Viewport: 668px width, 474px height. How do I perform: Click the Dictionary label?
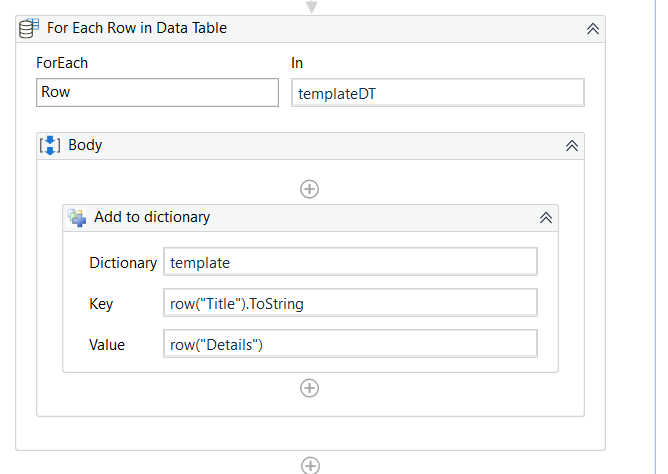123,263
